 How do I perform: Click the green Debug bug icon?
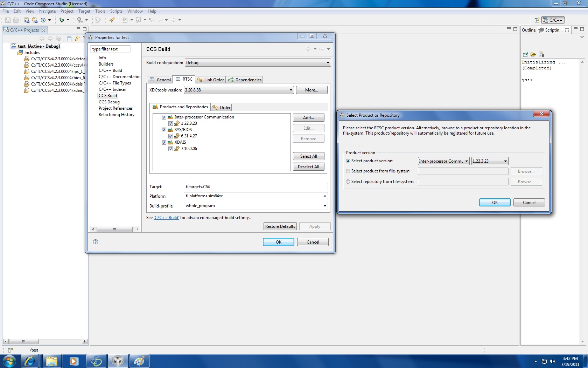tap(62, 20)
